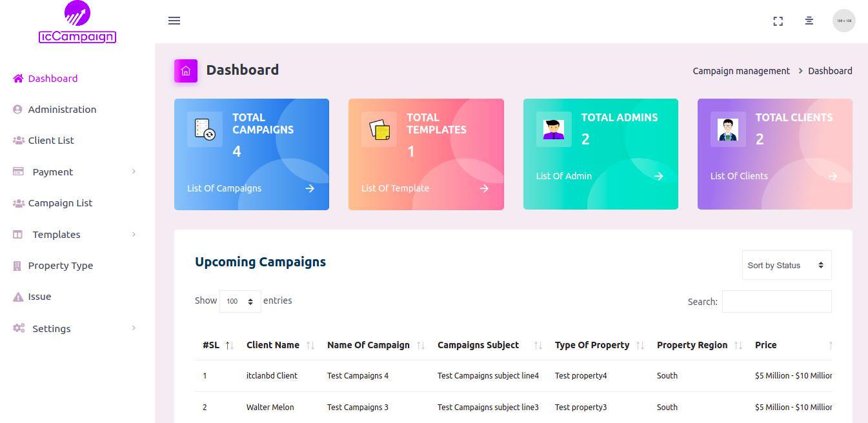The width and height of the screenshot is (868, 423).
Task: Open the Sort by Status dropdown
Action: tap(787, 265)
